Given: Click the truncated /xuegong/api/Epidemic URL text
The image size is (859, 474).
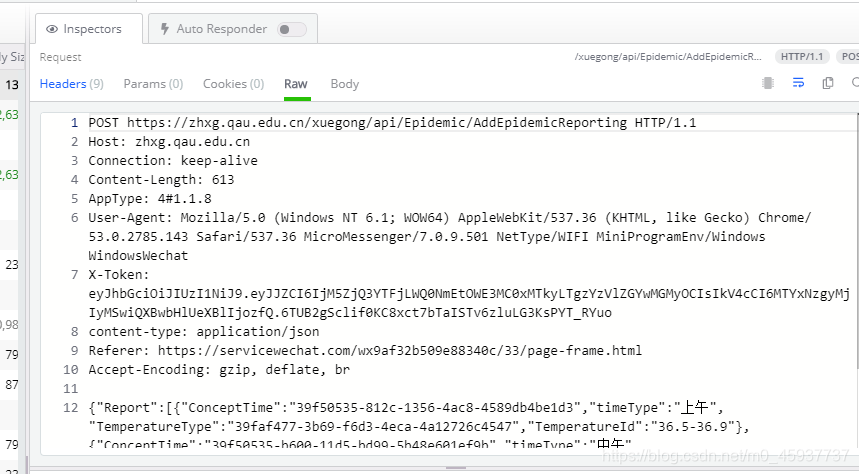Looking at the screenshot, I should (x=668, y=56).
